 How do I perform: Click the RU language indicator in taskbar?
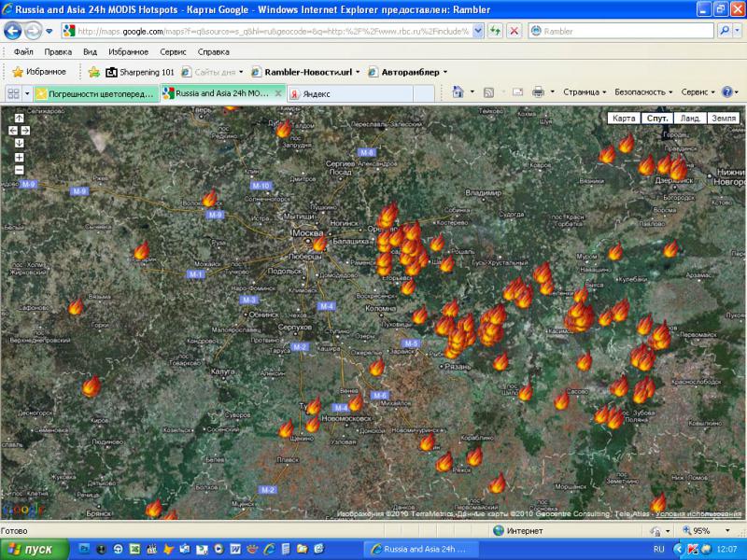pyautogui.click(x=659, y=550)
